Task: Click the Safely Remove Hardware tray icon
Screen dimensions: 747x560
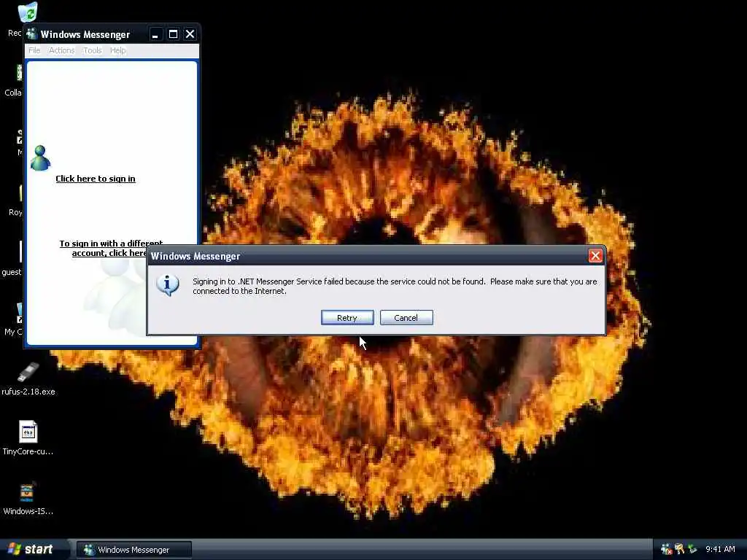Action: click(692, 550)
